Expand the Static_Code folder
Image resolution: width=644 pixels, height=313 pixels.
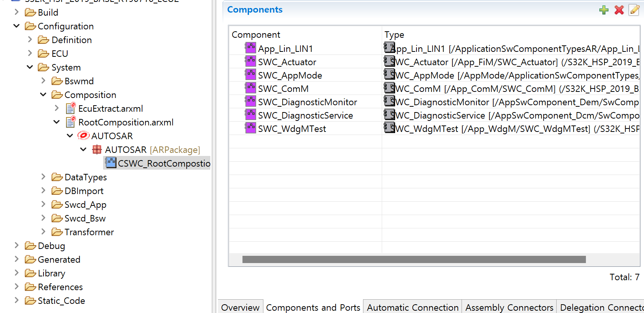(x=16, y=300)
